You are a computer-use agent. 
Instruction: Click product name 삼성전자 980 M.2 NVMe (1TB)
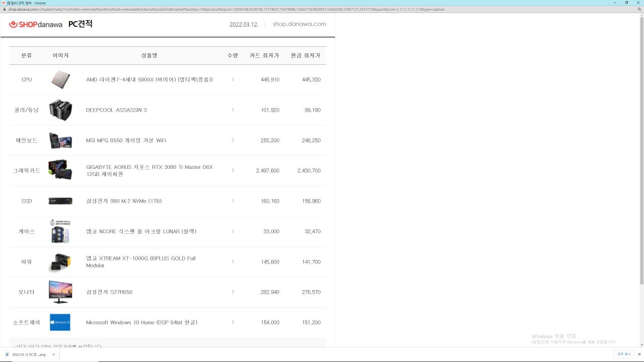pyautogui.click(x=124, y=201)
